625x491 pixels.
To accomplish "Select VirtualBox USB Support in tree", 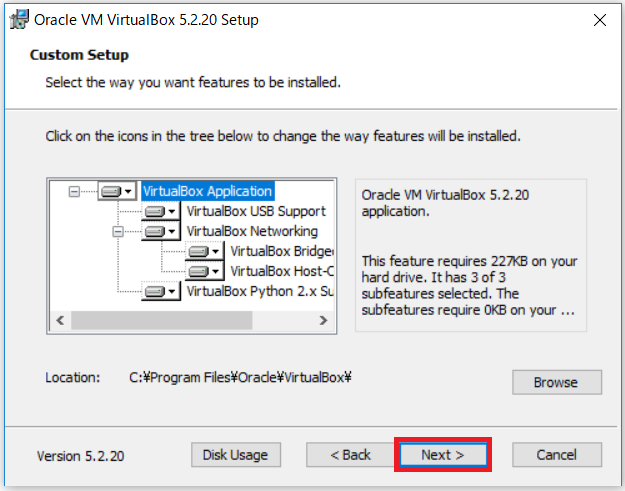I will pyautogui.click(x=255, y=211).
